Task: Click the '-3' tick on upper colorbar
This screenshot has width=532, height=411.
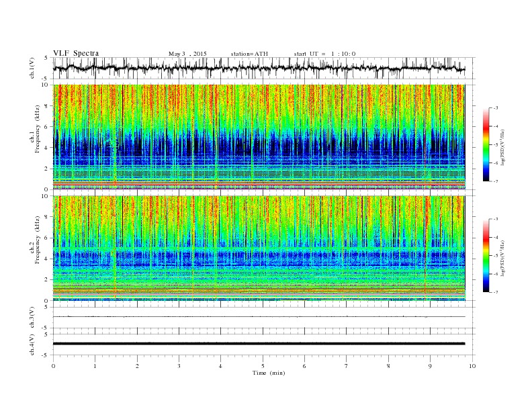Action: point(496,108)
